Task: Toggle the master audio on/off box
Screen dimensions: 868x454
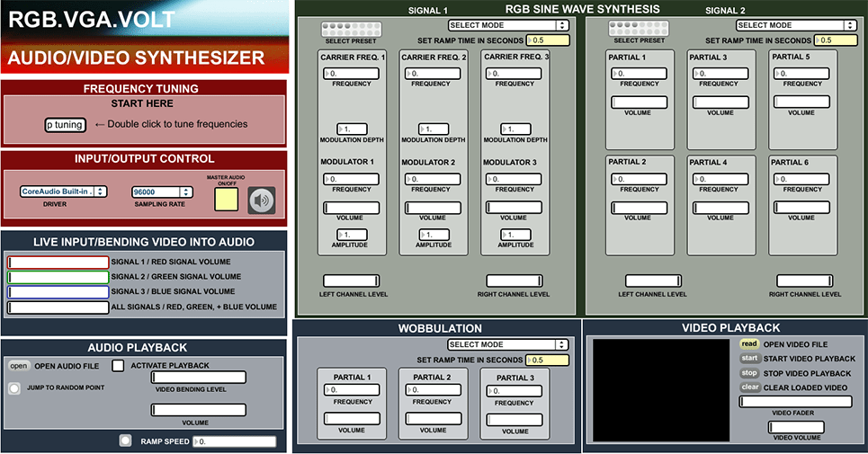Action: tap(226, 200)
